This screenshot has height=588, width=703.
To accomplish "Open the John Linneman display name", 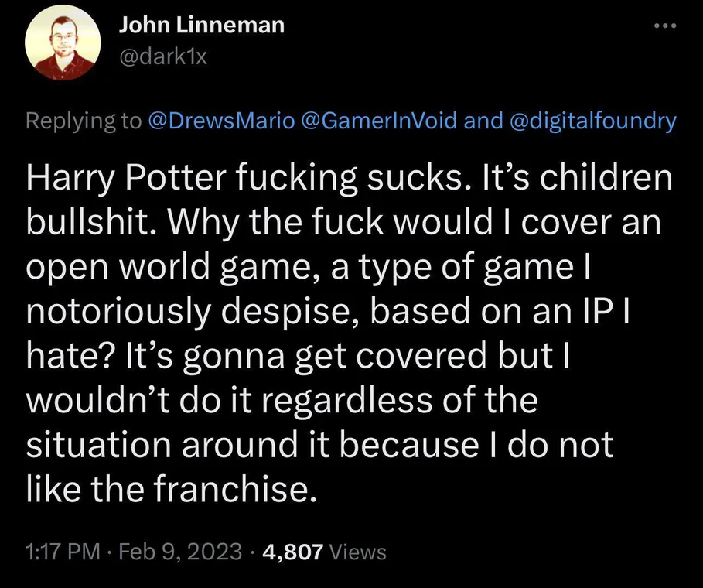I will pos(202,25).
